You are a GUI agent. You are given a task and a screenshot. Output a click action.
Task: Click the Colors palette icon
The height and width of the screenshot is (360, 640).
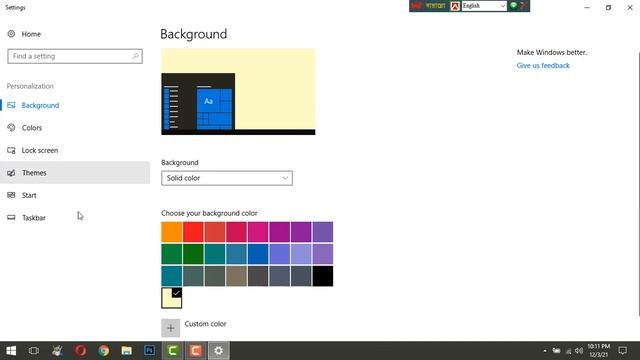tap(11, 128)
